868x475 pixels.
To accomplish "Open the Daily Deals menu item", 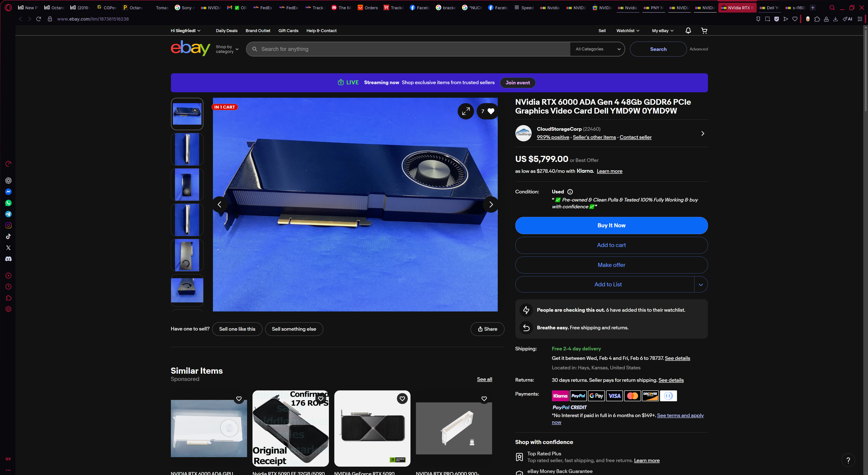I will [226, 31].
